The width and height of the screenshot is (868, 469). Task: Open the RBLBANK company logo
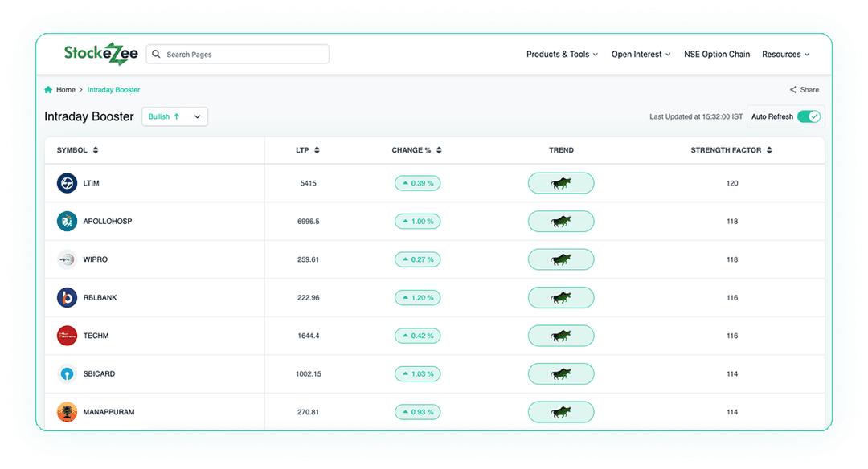67,298
